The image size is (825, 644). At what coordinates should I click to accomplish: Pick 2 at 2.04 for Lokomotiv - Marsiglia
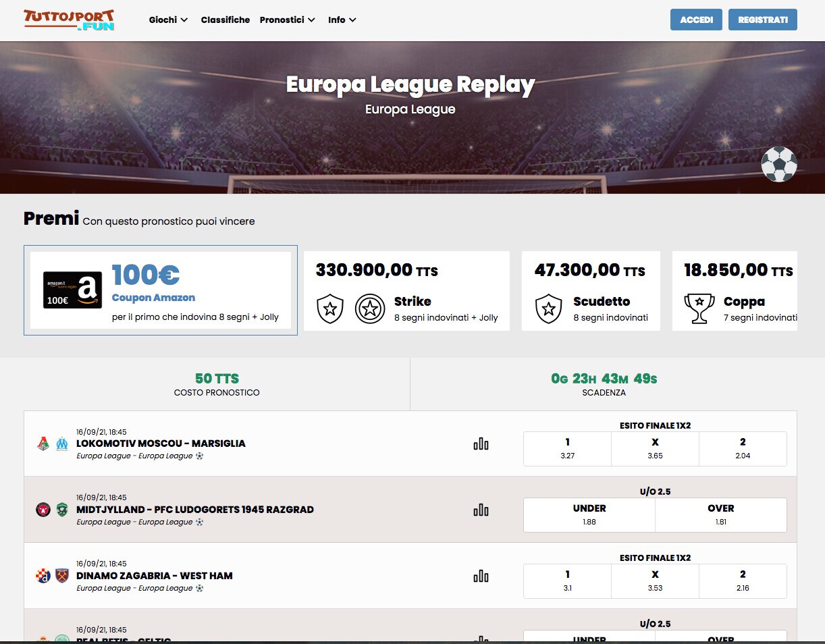tap(743, 449)
